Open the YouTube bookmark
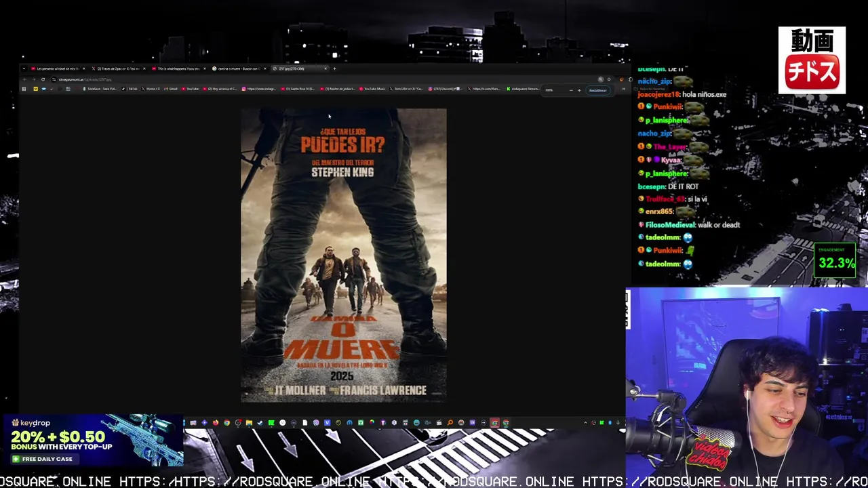868x488 pixels. point(190,89)
